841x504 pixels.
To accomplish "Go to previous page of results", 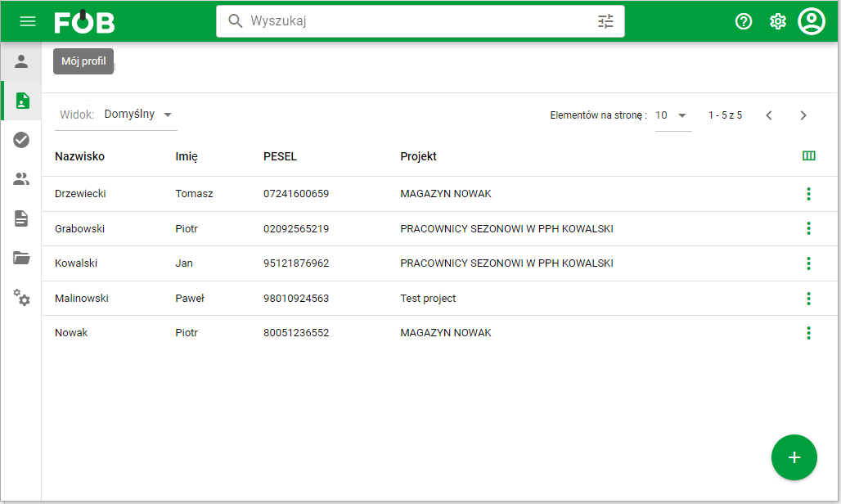I will (x=768, y=115).
